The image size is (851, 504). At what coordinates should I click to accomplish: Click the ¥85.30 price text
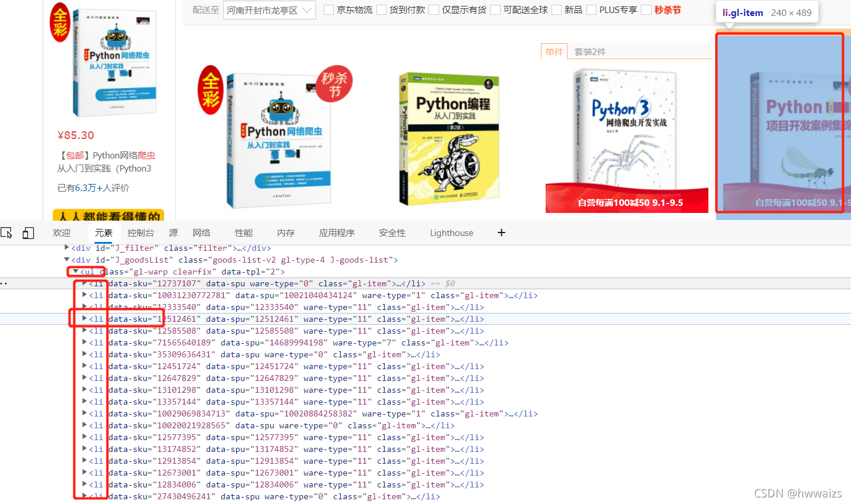coord(76,135)
